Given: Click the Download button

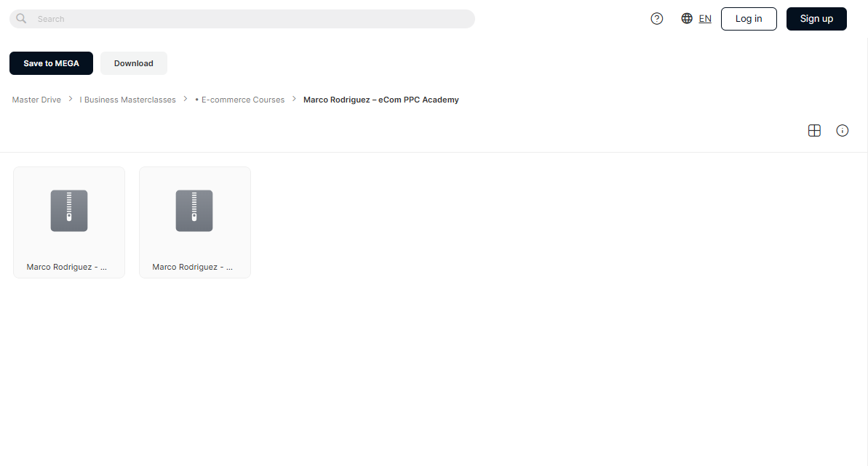Looking at the screenshot, I should 133,63.
